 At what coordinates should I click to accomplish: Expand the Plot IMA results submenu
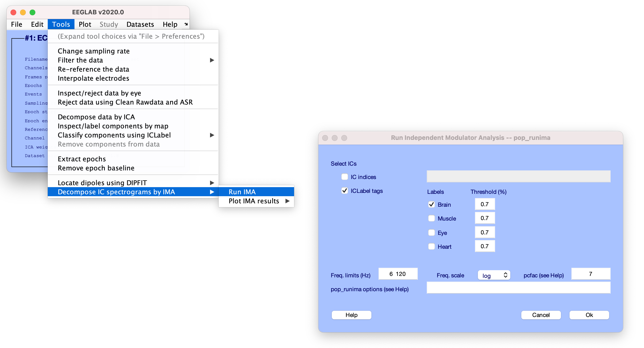287,201
